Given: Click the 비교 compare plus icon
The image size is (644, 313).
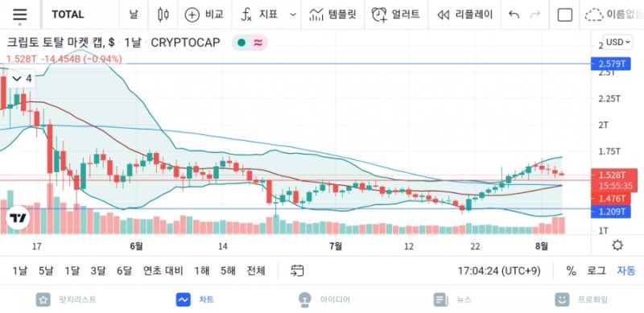Looking at the screenshot, I should coord(192,14).
